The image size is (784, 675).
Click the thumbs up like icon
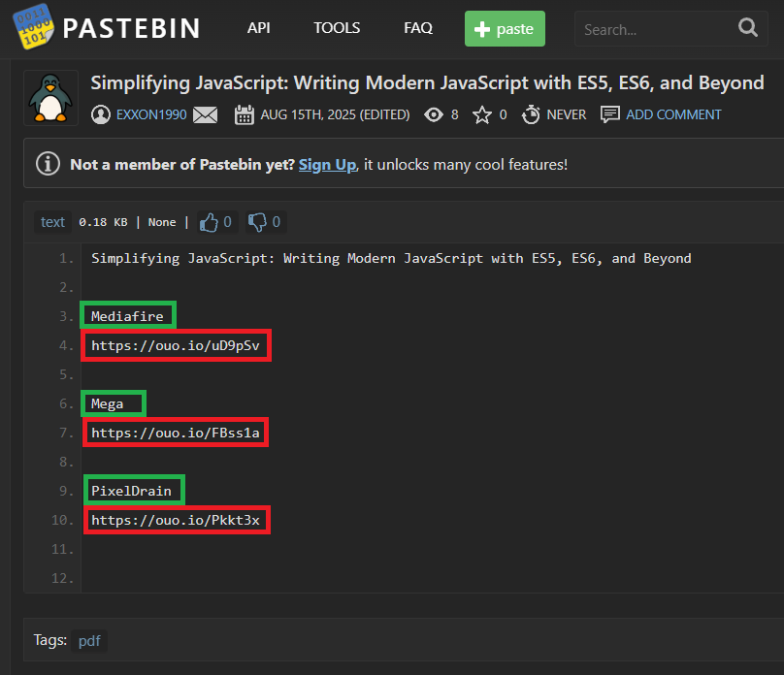(x=209, y=222)
